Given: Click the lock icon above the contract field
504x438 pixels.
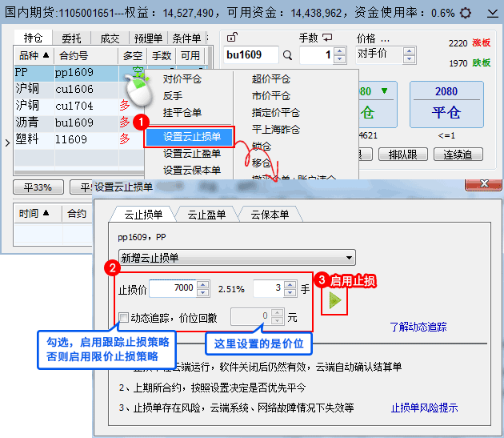Looking at the screenshot, I should pos(232,38).
